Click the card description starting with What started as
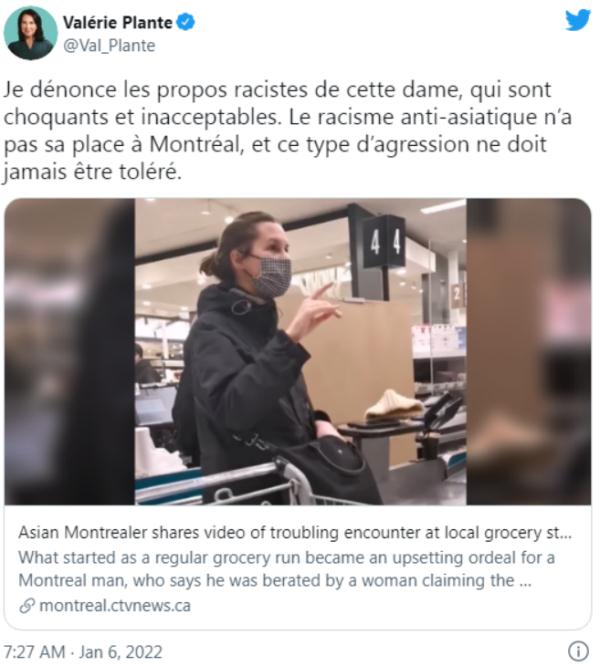This screenshot has width=600, height=666. [x=287, y=569]
